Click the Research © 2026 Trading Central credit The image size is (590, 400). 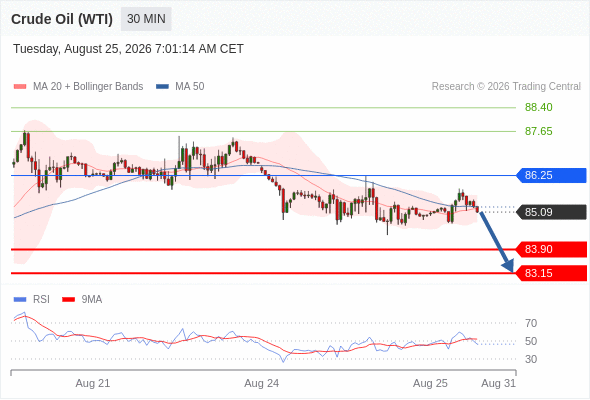click(506, 87)
